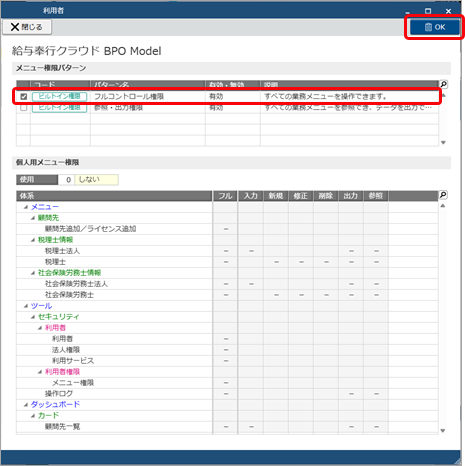
Task: Click the 使用 code input field
Action: pyautogui.click(x=66, y=180)
